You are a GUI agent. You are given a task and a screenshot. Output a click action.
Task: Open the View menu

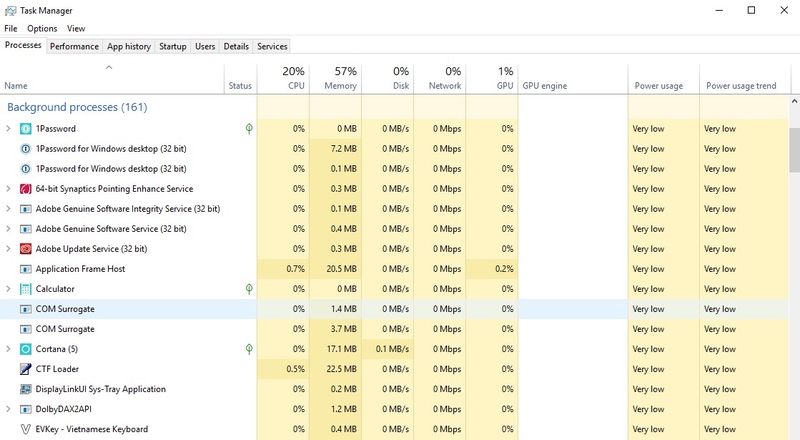(76, 29)
